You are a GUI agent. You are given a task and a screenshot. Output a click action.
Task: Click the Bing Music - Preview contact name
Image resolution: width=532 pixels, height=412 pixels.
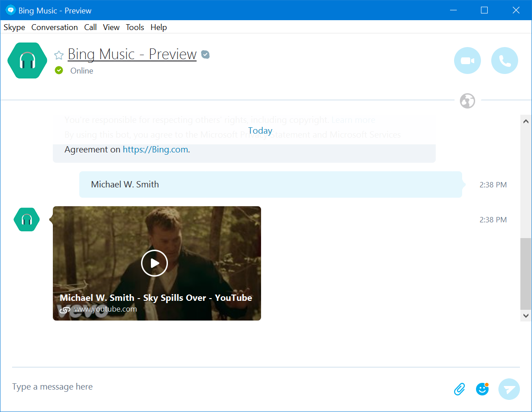pyautogui.click(x=132, y=54)
